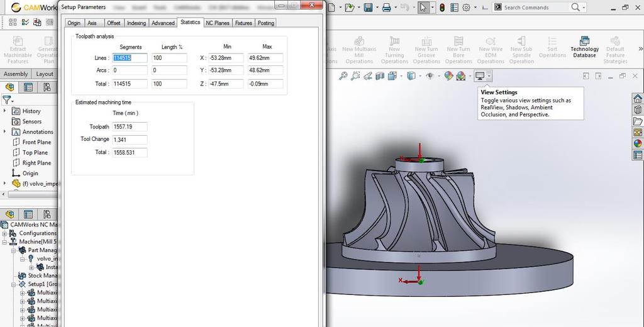Click the Total Segments field
This screenshot has width=644, height=327.
(x=130, y=84)
